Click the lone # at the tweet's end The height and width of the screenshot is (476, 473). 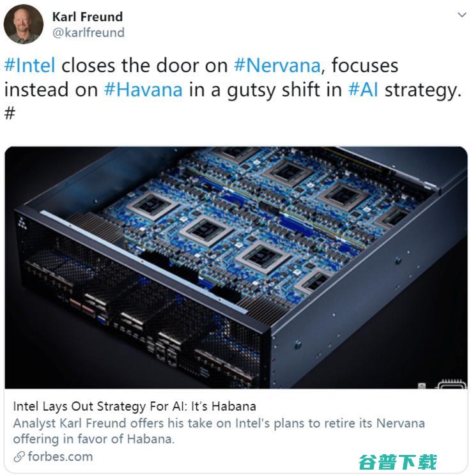10,113
